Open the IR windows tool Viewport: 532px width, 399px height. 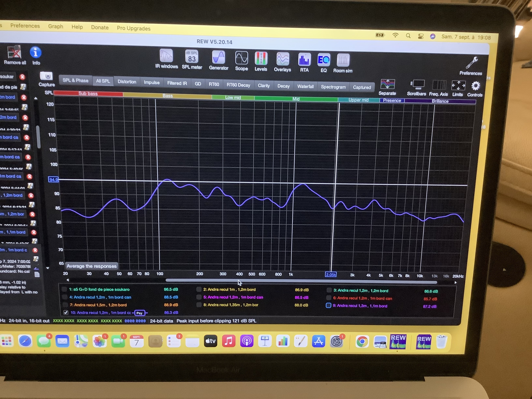coord(166,56)
